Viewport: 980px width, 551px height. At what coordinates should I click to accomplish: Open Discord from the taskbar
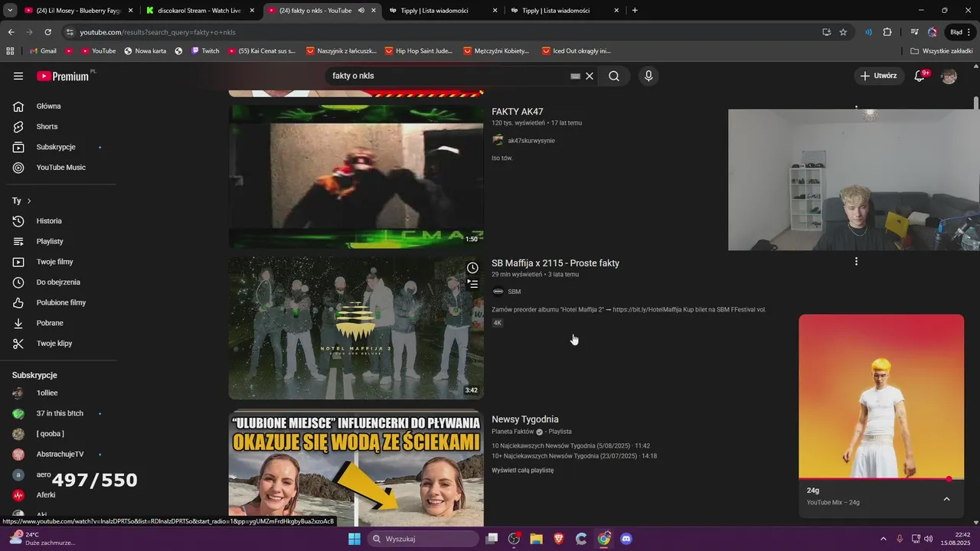pos(626,539)
